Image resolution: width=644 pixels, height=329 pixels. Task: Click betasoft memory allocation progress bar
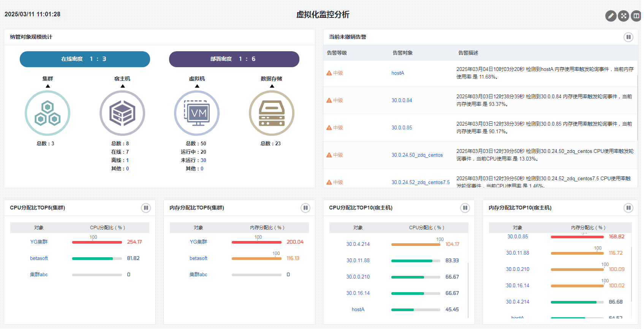click(x=256, y=259)
